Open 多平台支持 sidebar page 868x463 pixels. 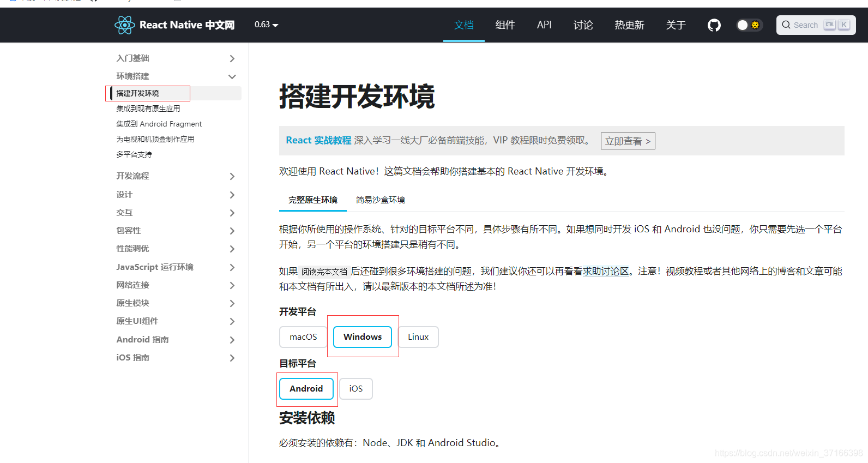(134, 154)
